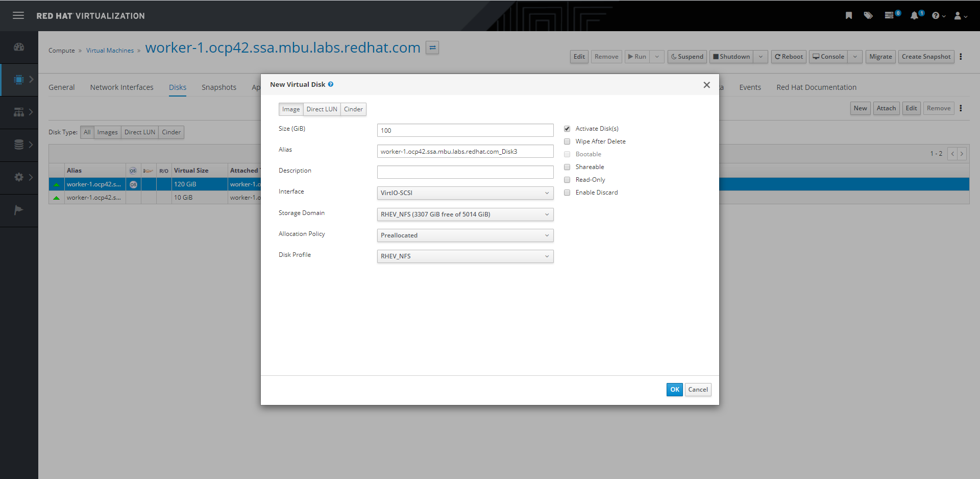Screen dimensions: 980x479
Task: Open the Storage Domain dropdown
Action: pos(465,214)
